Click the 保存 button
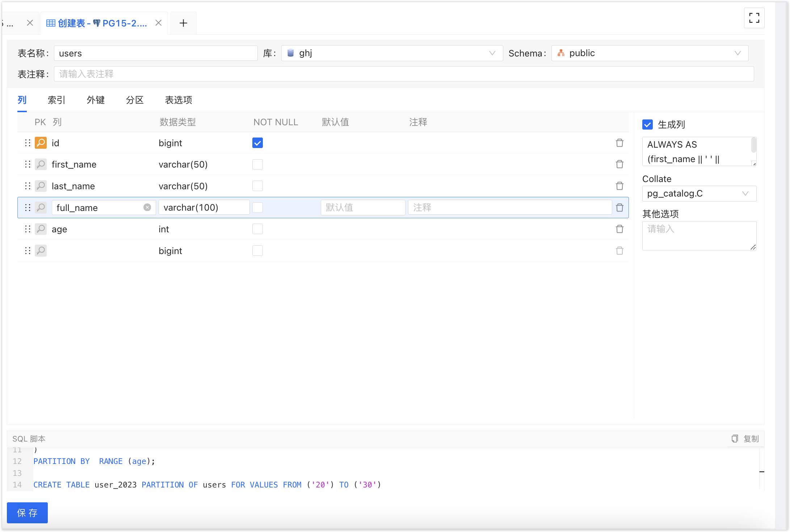This screenshot has width=790, height=532. pos(27,513)
